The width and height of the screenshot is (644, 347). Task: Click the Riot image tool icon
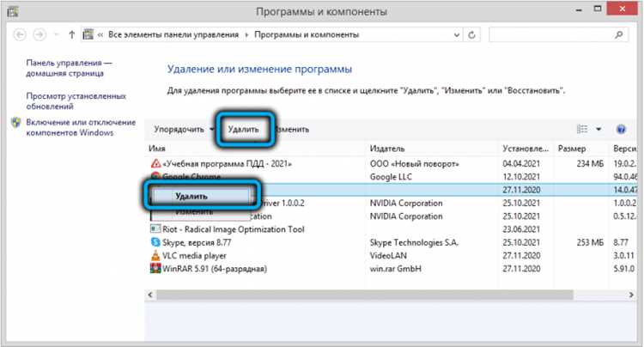pyautogui.click(x=155, y=228)
